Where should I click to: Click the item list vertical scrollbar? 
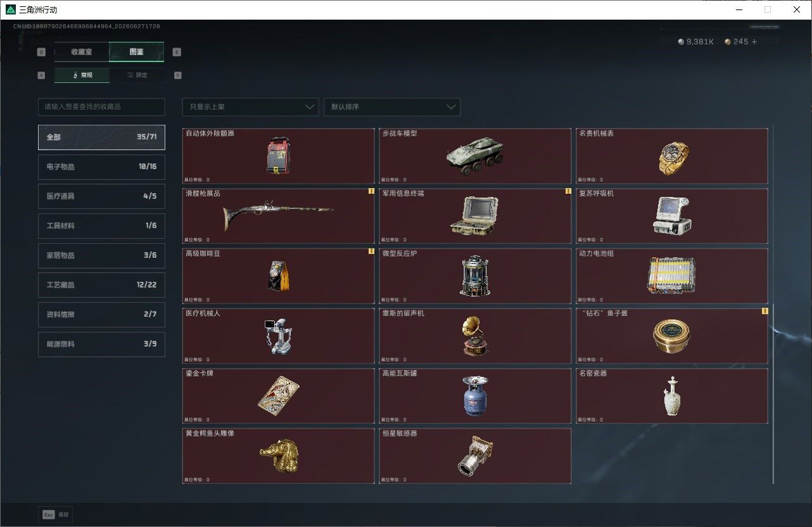772,304
